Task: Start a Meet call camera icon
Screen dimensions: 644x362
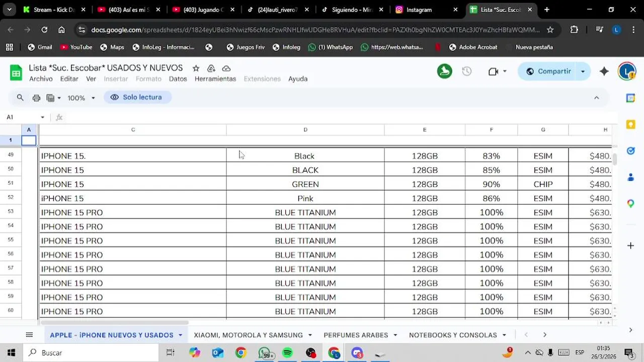Action: click(493, 71)
